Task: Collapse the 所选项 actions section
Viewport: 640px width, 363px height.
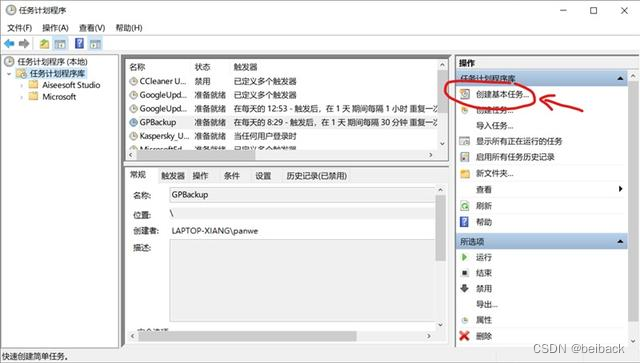Action: pyautogui.click(x=620, y=242)
